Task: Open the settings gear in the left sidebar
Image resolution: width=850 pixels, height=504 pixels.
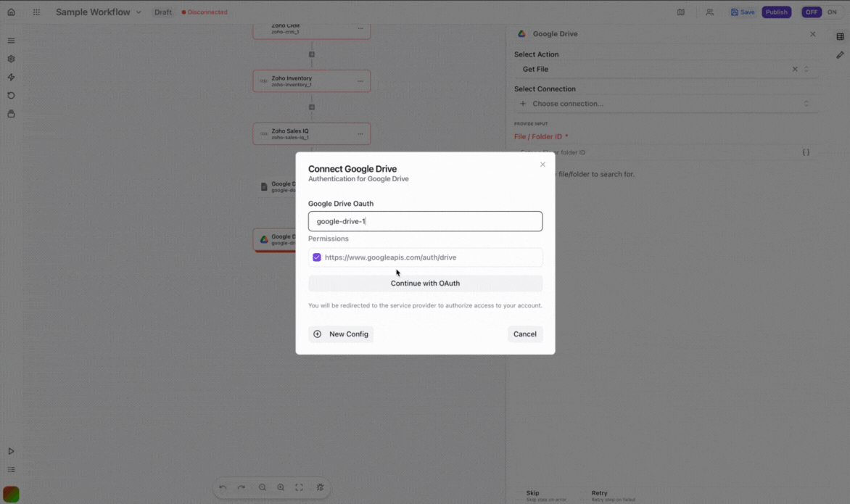Action: point(11,59)
